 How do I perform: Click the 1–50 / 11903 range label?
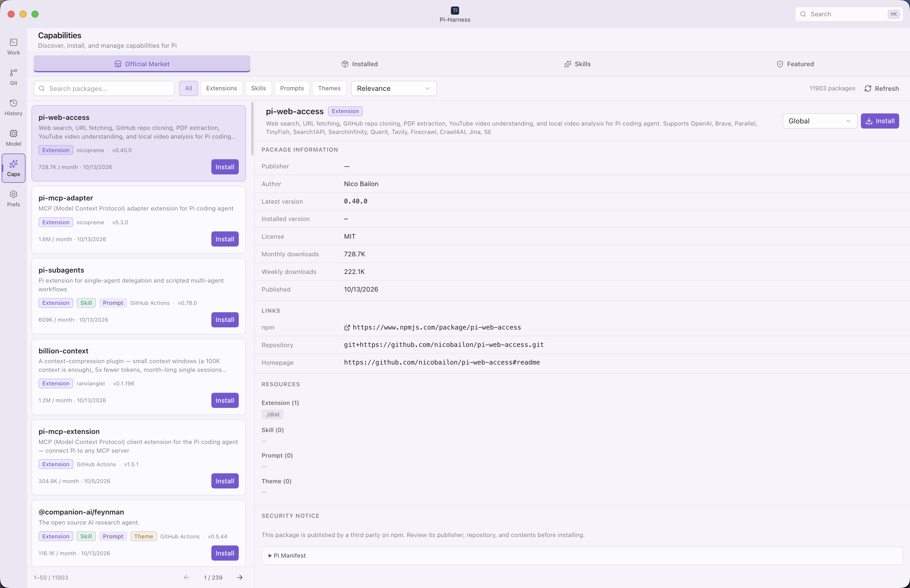[x=51, y=577]
